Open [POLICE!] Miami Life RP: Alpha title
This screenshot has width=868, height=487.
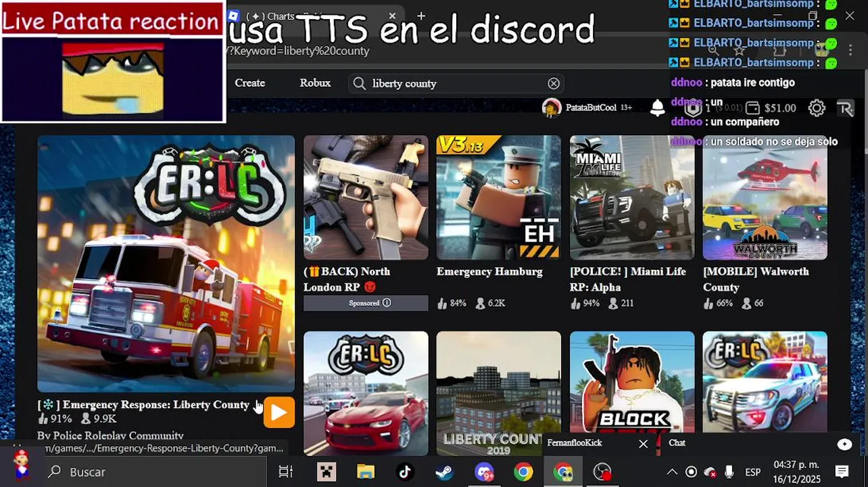point(628,279)
